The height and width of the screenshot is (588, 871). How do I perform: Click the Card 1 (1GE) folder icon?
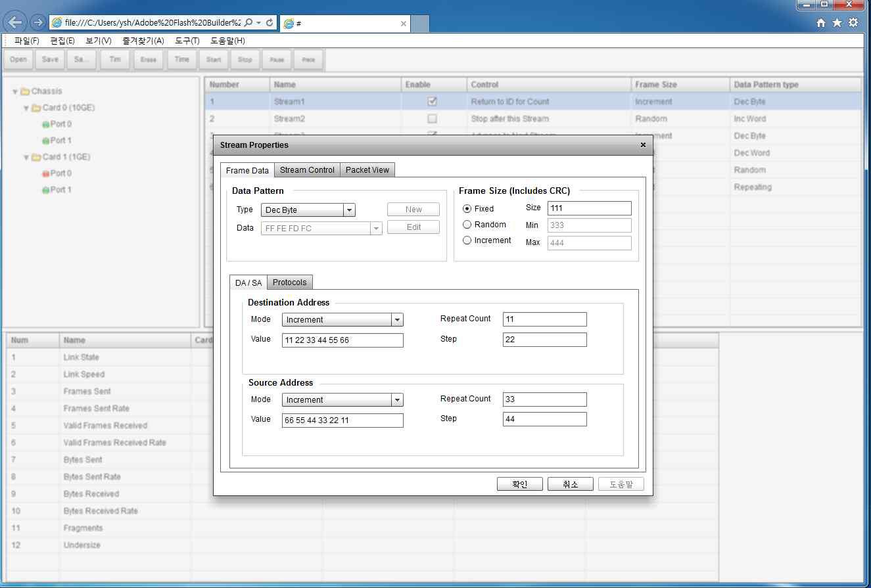(36, 157)
